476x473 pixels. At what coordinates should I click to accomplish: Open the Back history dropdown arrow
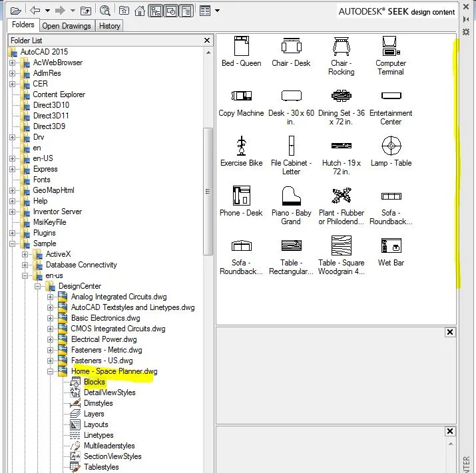[x=47, y=11]
